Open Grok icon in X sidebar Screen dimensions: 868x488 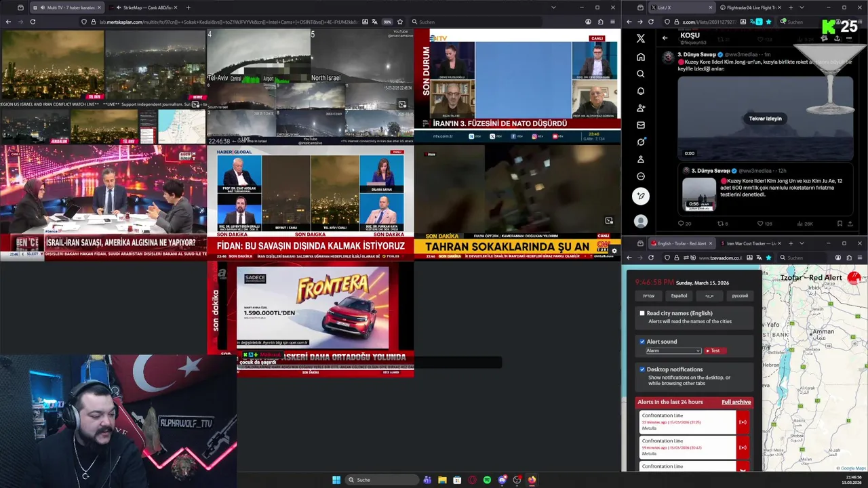[x=641, y=142]
